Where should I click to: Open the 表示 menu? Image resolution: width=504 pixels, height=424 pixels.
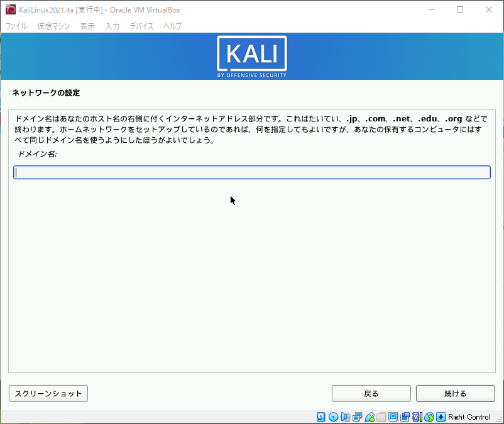(x=87, y=26)
